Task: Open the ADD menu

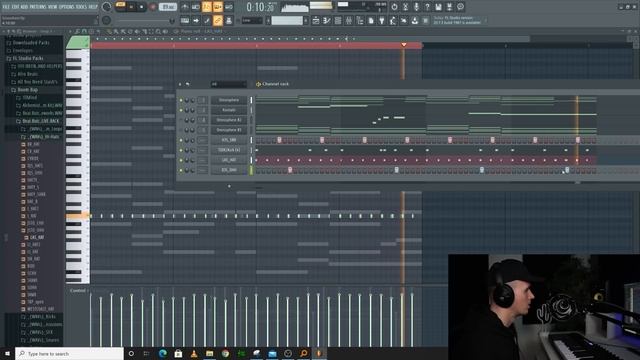Action: (x=24, y=7)
